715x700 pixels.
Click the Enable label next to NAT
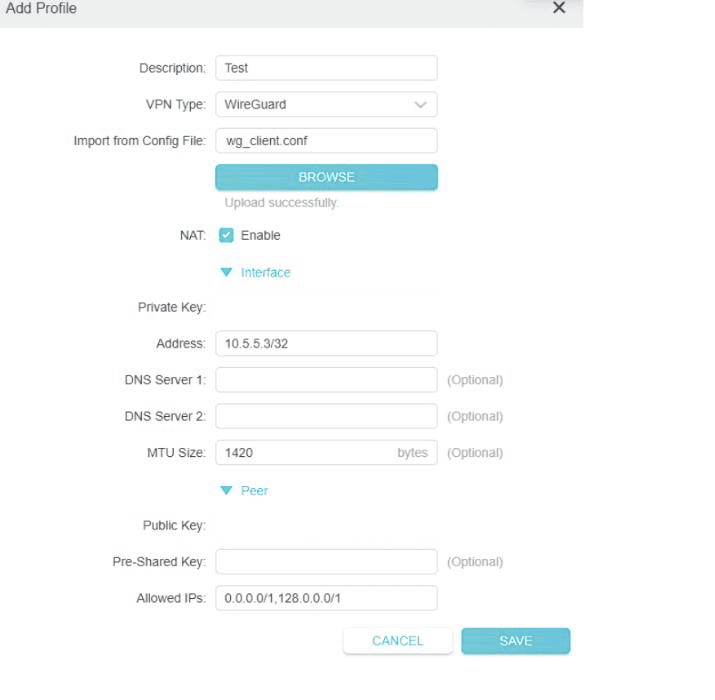[x=260, y=235]
